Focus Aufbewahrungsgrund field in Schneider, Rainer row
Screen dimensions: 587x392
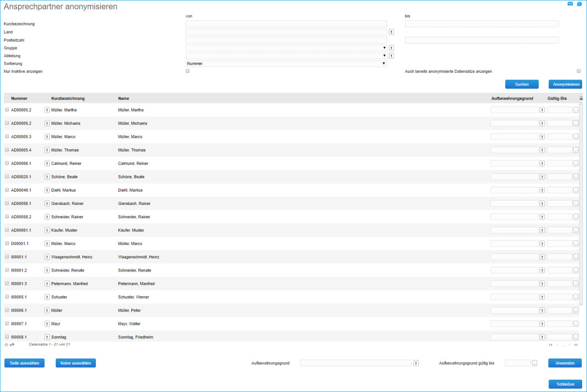[515, 217]
